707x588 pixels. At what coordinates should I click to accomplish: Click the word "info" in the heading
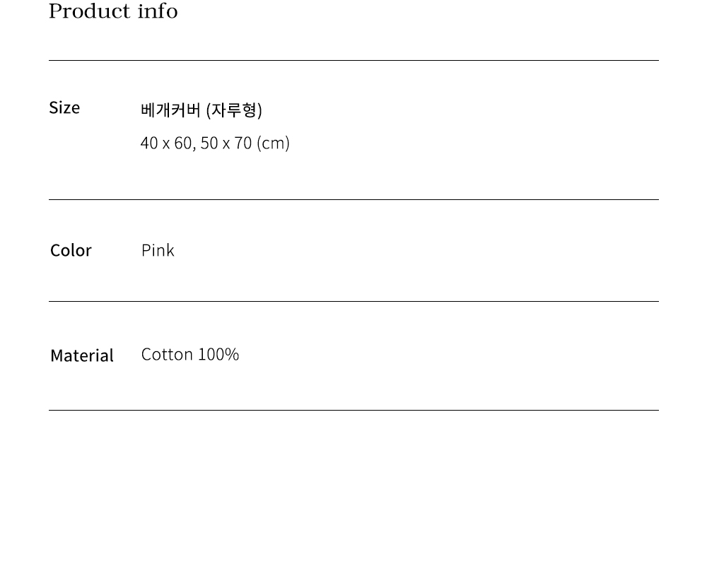click(x=158, y=11)
